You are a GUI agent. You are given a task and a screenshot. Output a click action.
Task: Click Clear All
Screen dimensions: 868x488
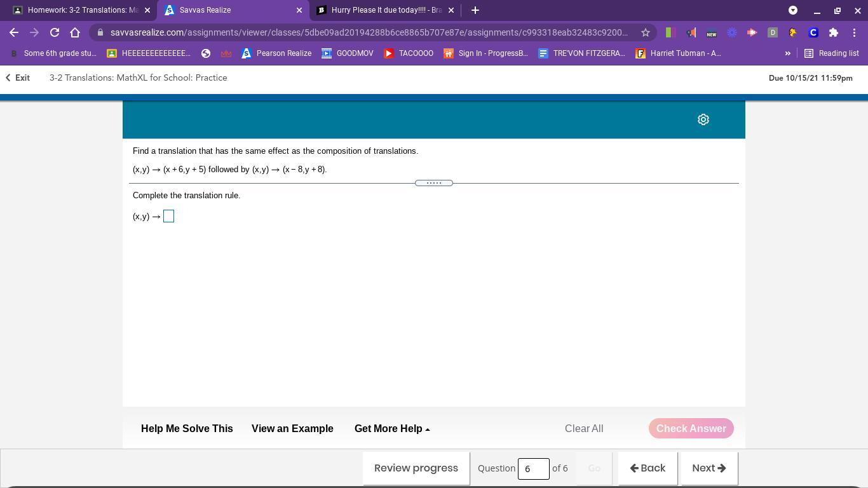[x=584, y=428]
